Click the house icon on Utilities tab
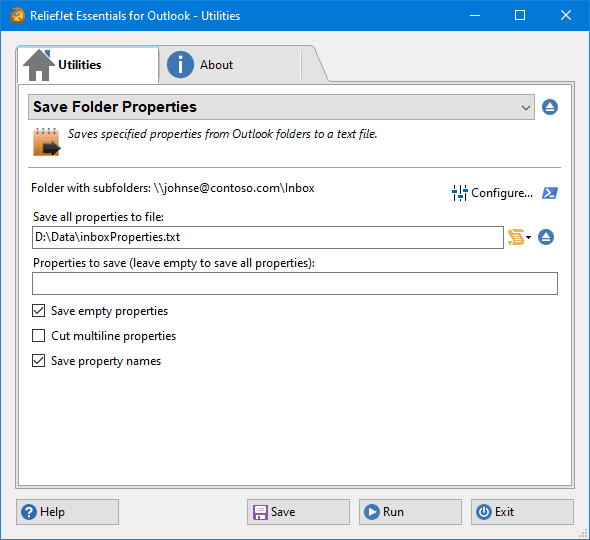Viewport: 590px width, 540px height. tap(39, 65)
